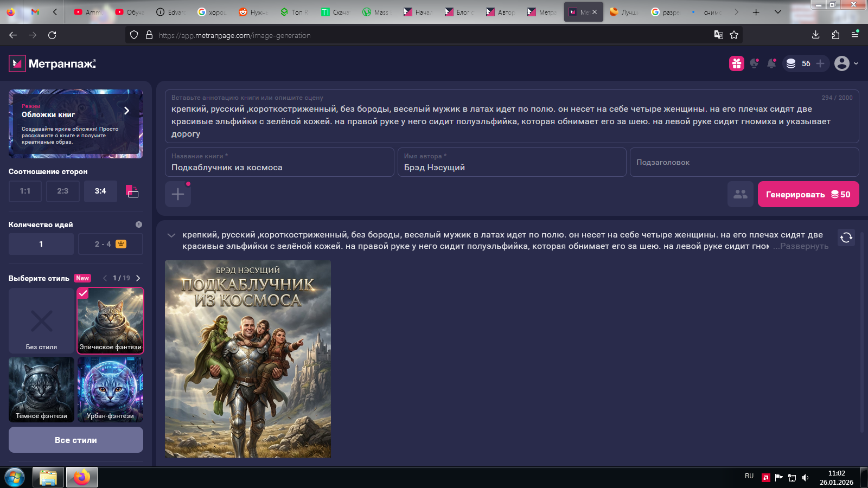This screenshot has height=488, width=868.
Task: Open Все стили button
Action: coord(76,440)
